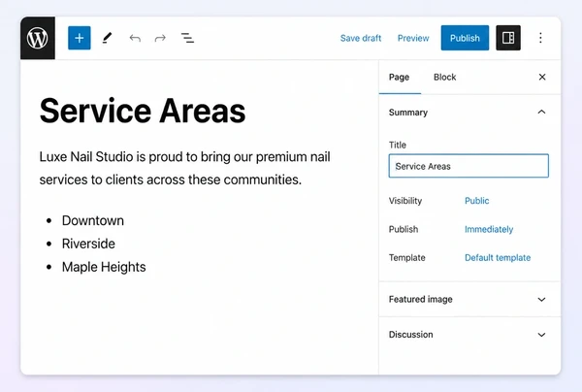Screen dimensions: 582x392
Task: Close the settings sidebar
Action: pyautogui.click(x=542, y=77)
